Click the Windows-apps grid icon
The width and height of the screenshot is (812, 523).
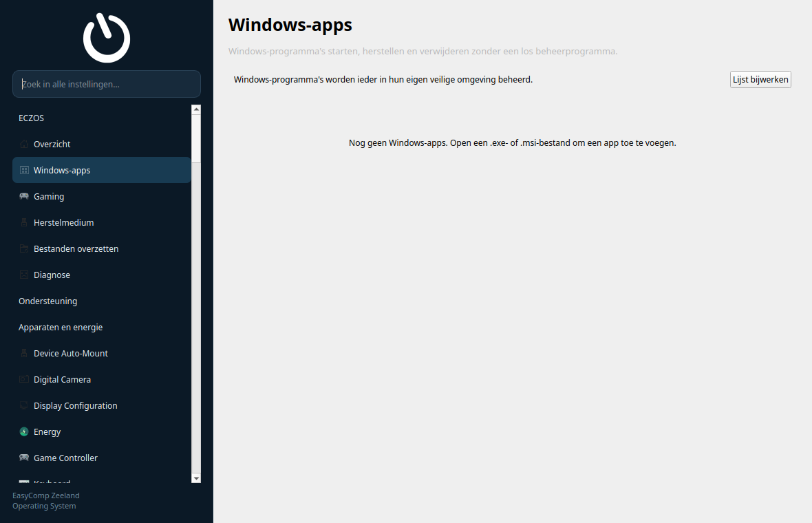pyautogui.click(x=24, y=170)
